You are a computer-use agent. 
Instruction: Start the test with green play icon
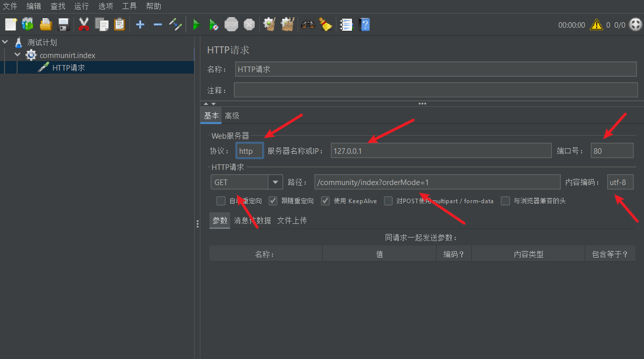(x=196, y=24)
